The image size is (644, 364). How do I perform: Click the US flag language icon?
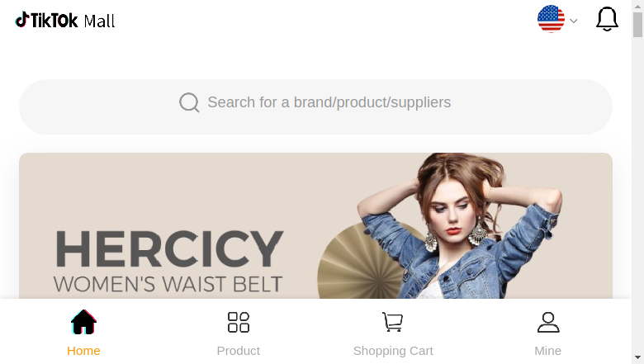[x=551, y=19]
